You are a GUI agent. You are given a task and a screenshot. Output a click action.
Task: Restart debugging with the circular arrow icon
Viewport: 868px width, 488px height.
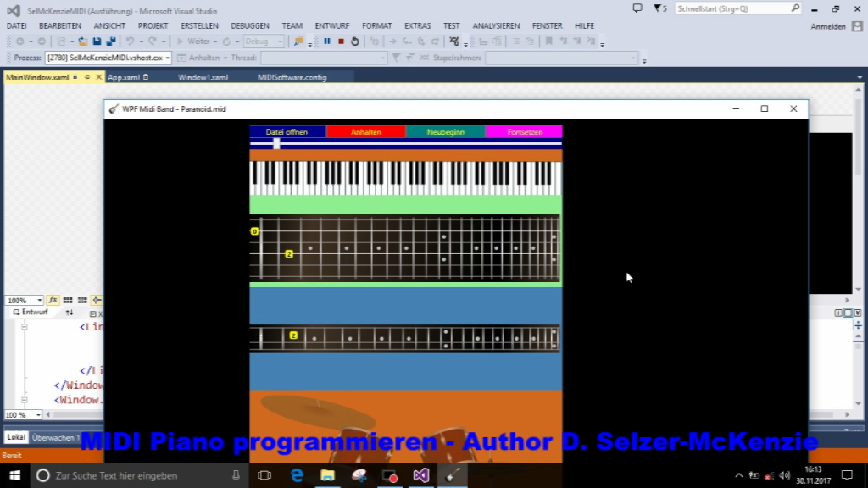click(x=355, y=42)
